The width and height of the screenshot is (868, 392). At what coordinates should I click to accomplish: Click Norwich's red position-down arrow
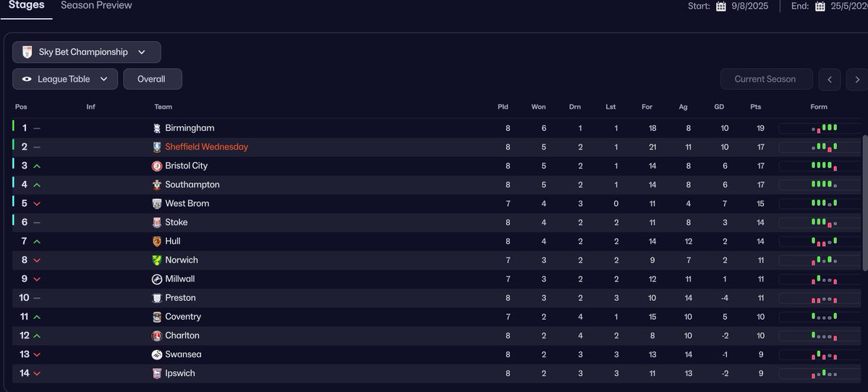37,260
